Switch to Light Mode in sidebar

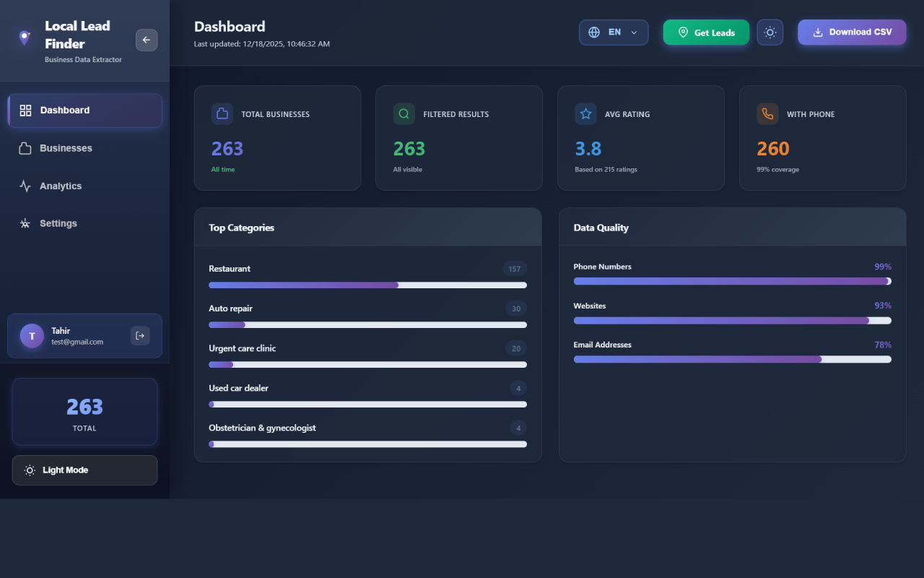point(84,470)
